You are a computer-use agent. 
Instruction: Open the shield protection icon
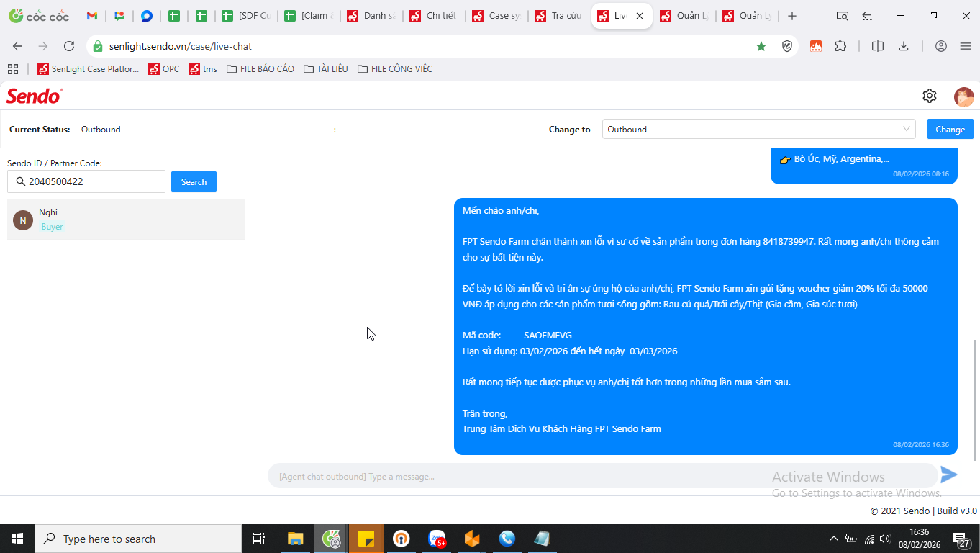coord(787,46)
